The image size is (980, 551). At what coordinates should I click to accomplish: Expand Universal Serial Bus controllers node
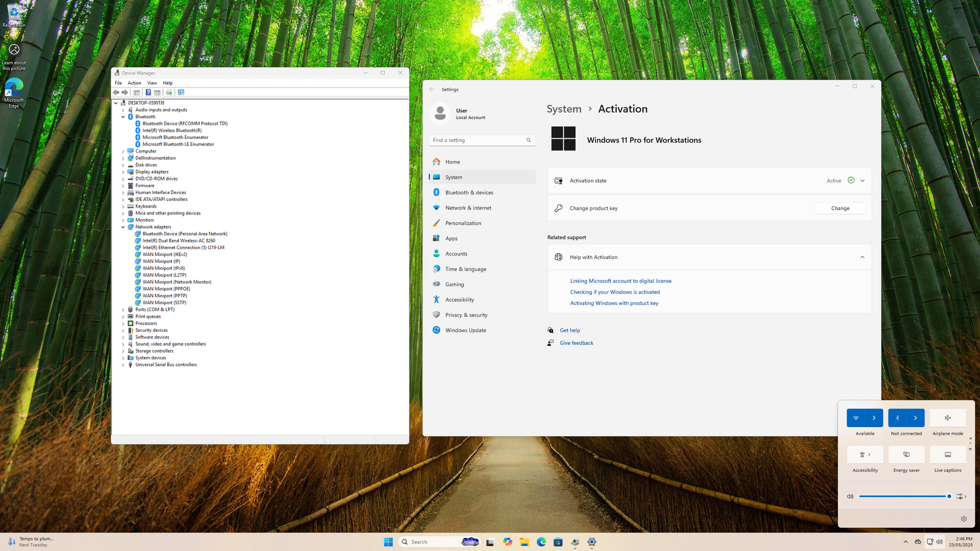tap(123, 365)
